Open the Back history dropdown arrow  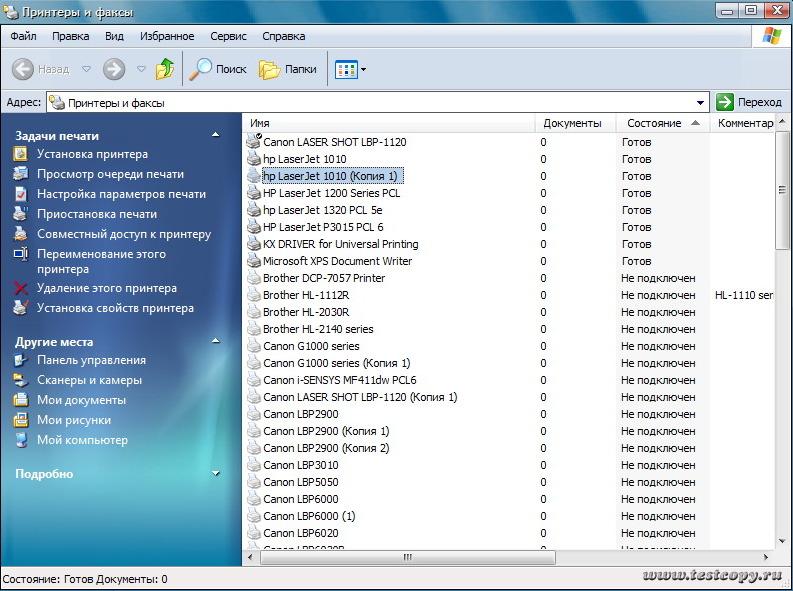(86, 69)
